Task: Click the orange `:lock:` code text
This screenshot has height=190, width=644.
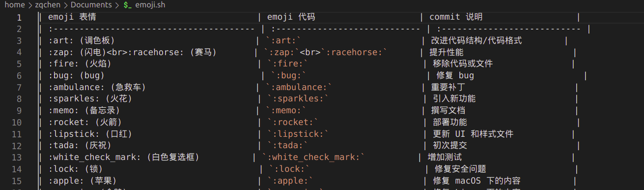Action: click(290, 169)
